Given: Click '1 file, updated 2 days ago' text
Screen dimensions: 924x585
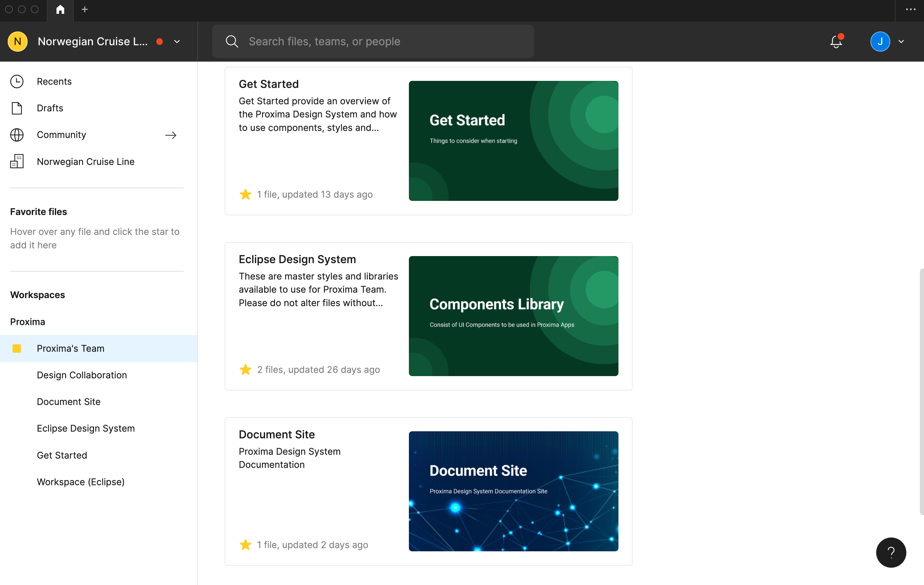Looking at the screenshot, I should pos(312,545).
